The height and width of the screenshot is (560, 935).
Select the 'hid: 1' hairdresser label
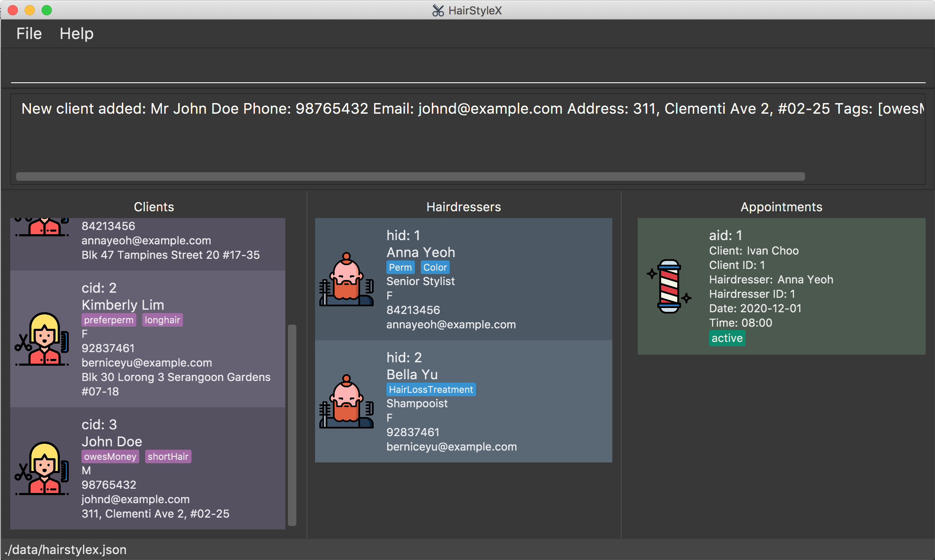(x=403, y=235)
